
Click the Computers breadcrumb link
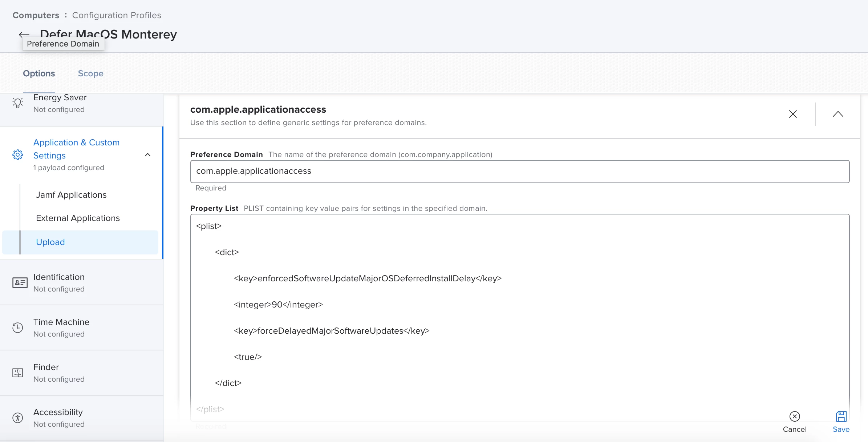pos(36,15)
